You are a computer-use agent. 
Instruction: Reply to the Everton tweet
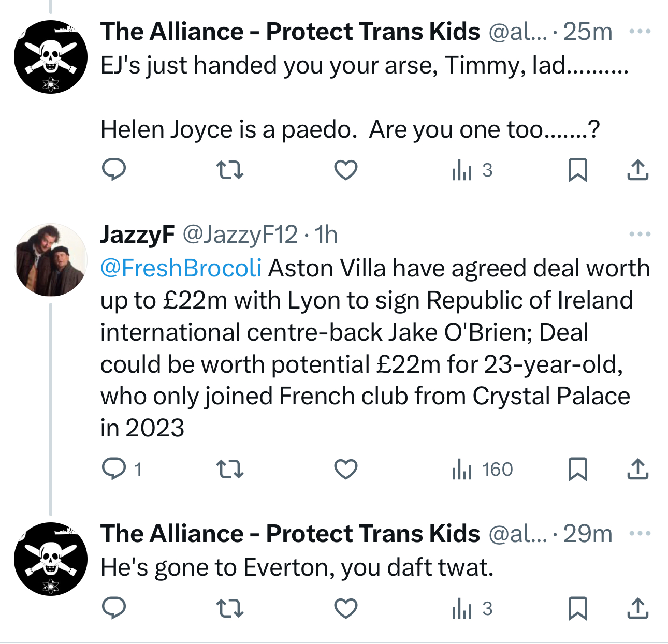click(114, 608)
